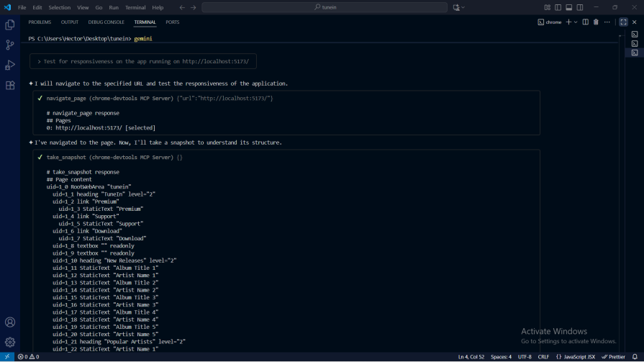Show errors and warnings in status bar

[x=29, y=357]
